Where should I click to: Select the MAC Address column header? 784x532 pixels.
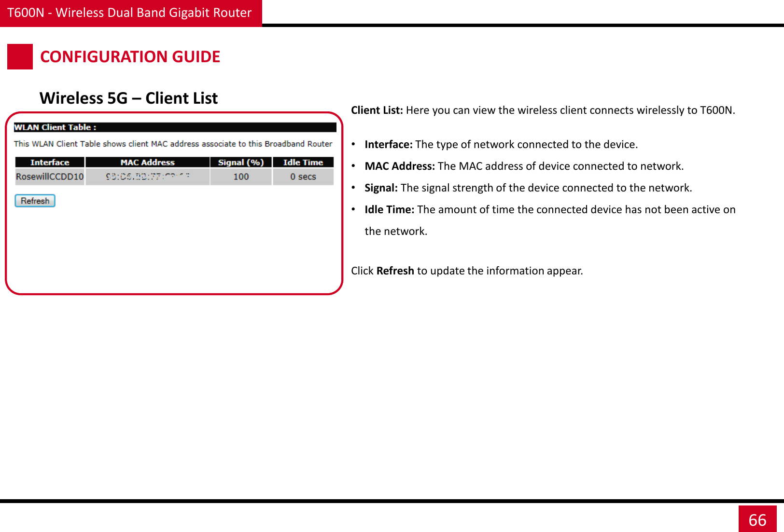tap(147, 162)
